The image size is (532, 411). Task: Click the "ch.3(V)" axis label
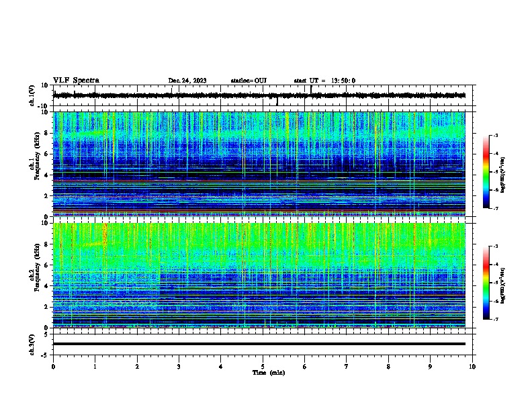pos(32,345)
